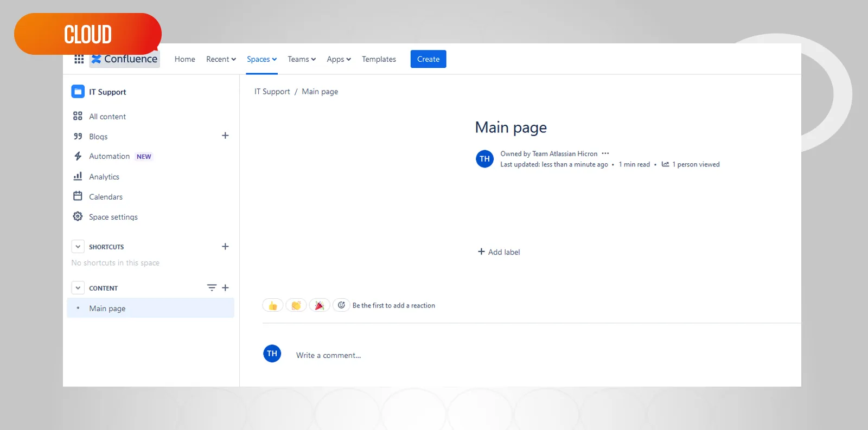Click Owned by Team Atlassian Hicron text

(x=549, y=154)
